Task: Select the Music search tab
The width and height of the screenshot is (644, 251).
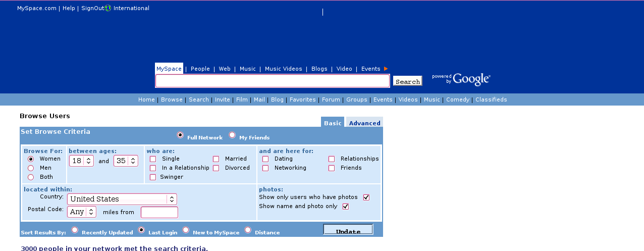Action: click(248, 69)
